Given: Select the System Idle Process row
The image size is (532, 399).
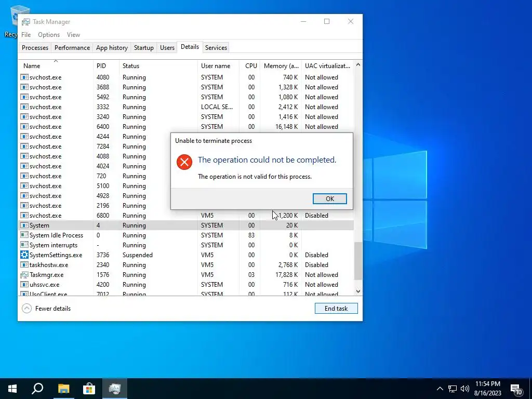Looking at the screenshot, I should 186,235.
